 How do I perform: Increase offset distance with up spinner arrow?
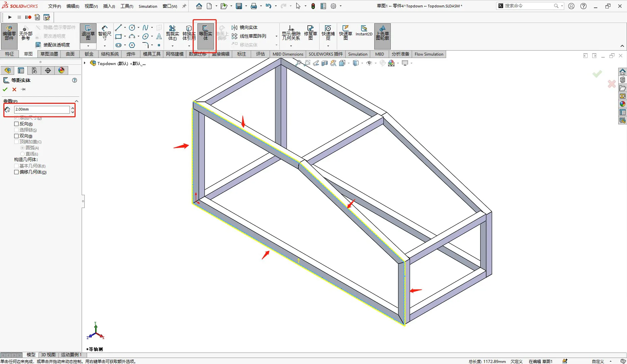(x=73, y=108)
